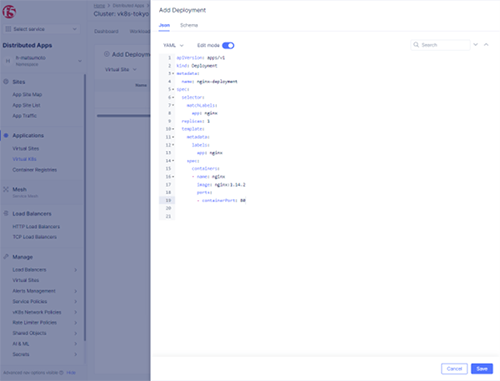
Task: Switch to the Json tab
Action: (164, 25)
